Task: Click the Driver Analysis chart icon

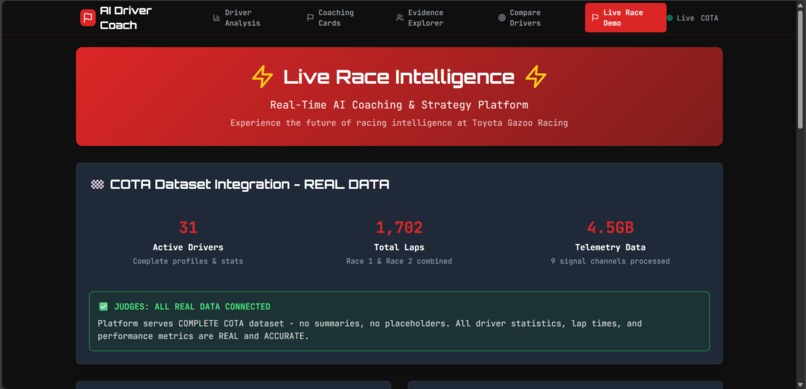Action: click(x=216, y=18)
